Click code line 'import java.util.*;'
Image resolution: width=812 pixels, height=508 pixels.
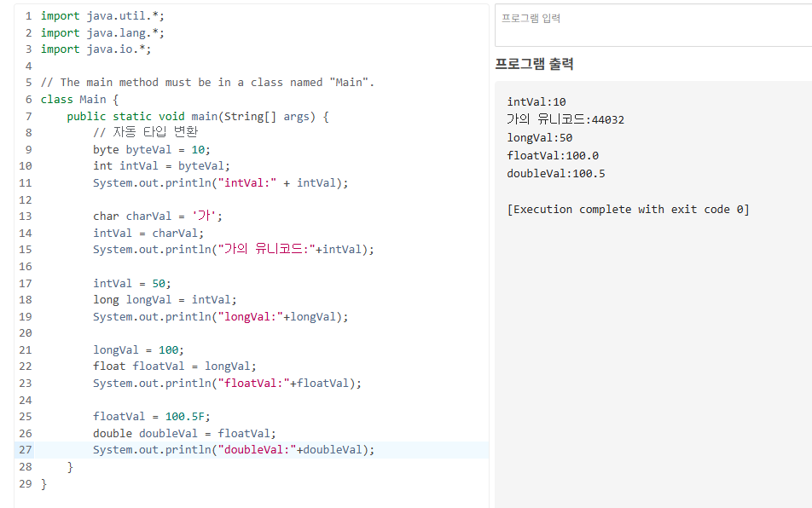(x=102, y=16)
